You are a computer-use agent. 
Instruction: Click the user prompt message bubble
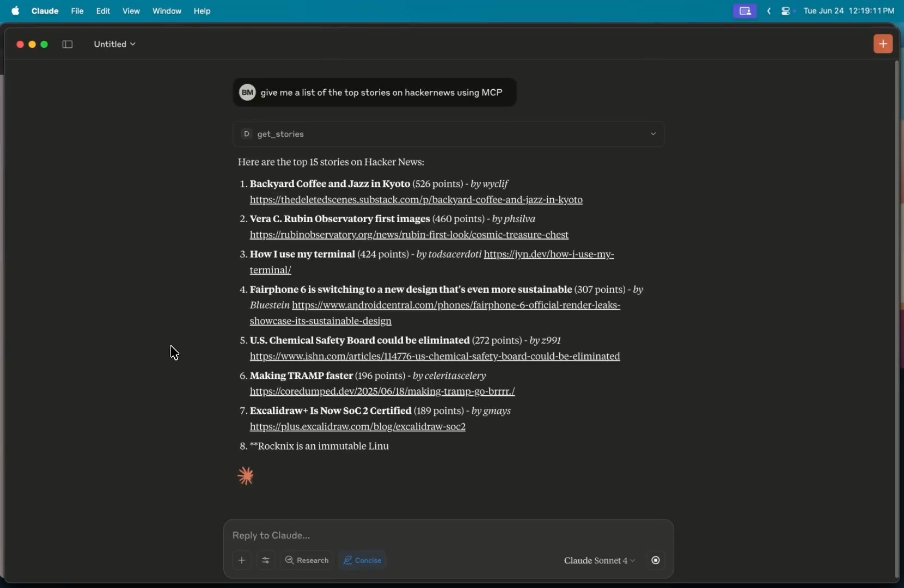pyautogui.click(x=375, y=93)
